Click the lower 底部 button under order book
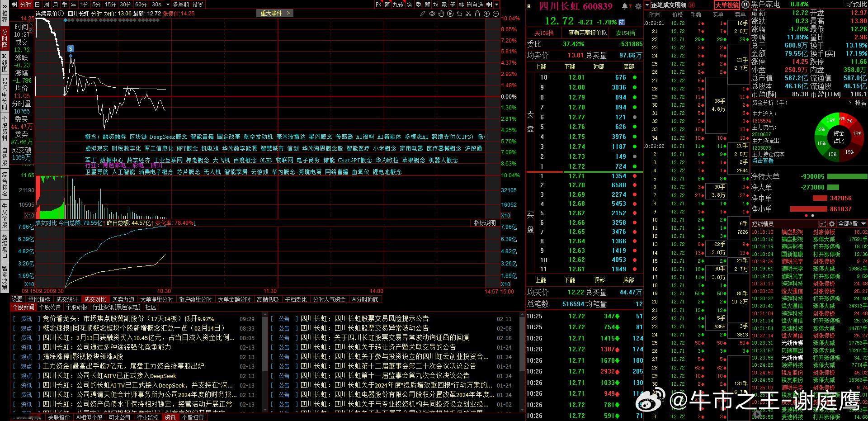868x421 pixels. click(x=628, y=280)
